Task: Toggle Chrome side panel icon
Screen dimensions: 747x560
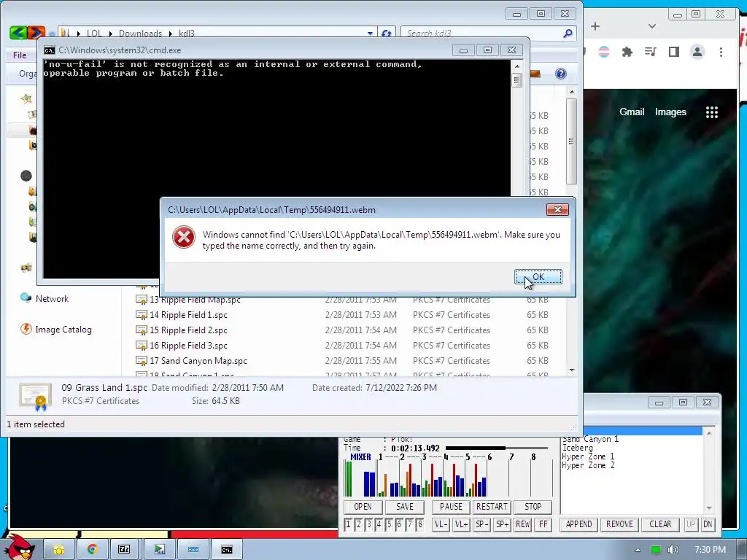Action: (x=673, y=52)
